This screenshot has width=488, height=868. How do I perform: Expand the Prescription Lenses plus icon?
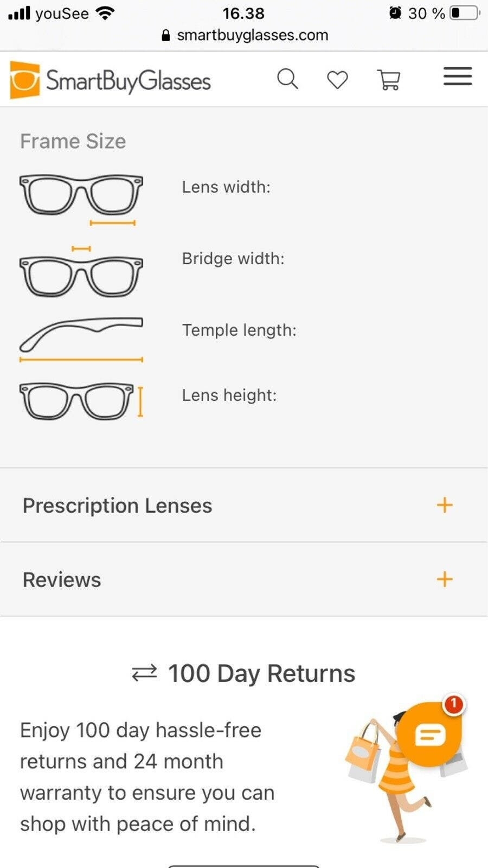(445, 505)
